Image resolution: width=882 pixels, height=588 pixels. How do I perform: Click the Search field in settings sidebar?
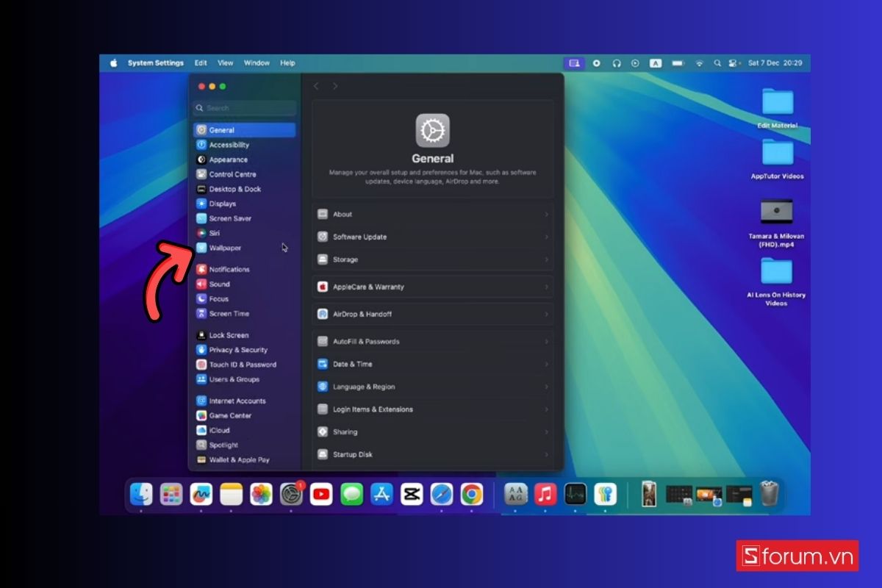pyautogui.click(x=245, y=108)
